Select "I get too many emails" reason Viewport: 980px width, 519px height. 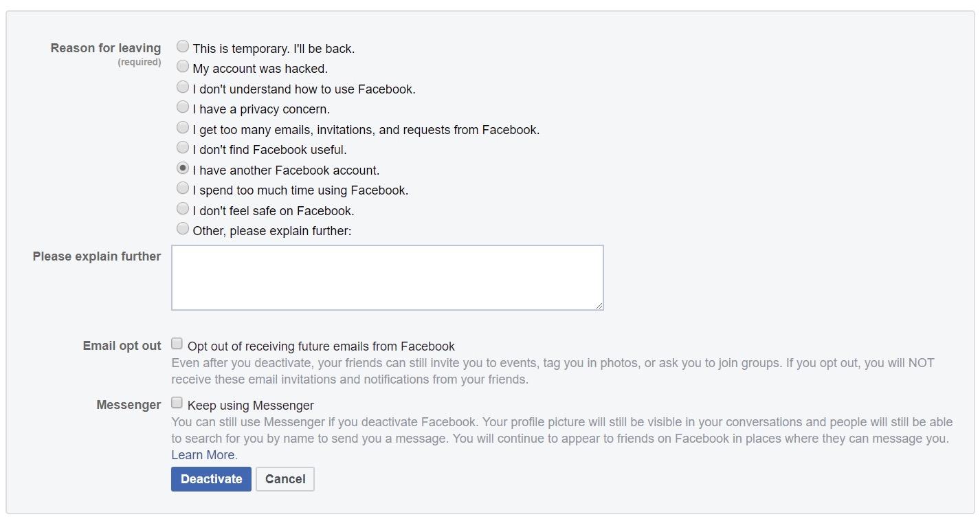pyautogui.click(x=183, y=128)
